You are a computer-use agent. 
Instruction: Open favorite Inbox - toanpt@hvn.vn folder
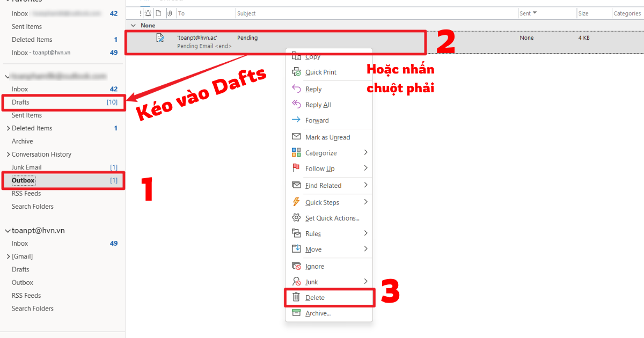[63, 53]
